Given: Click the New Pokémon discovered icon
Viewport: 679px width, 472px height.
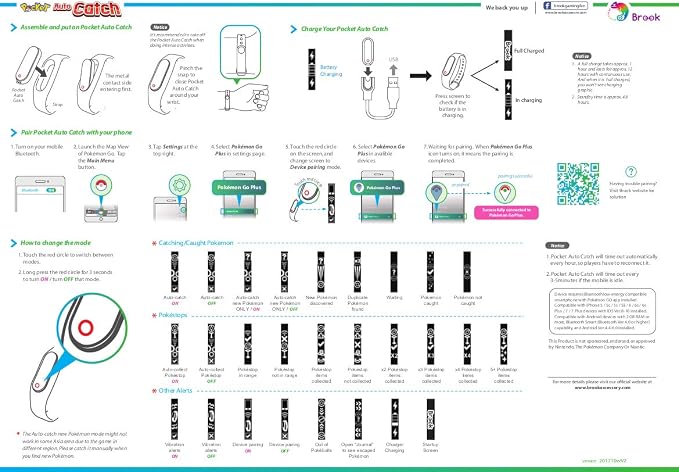Looking at the screenshot, I should [x=321, y=272].
